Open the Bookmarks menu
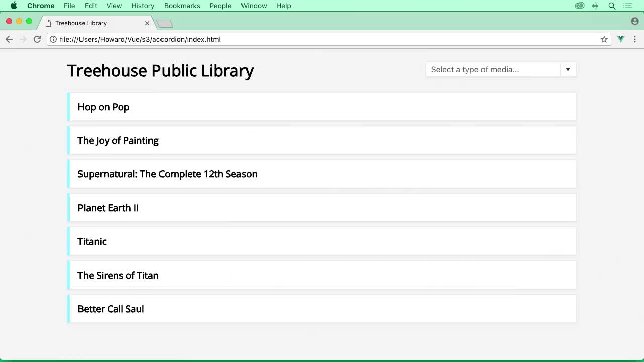Viewport: 644px width, 362px height. click(182, 6)
